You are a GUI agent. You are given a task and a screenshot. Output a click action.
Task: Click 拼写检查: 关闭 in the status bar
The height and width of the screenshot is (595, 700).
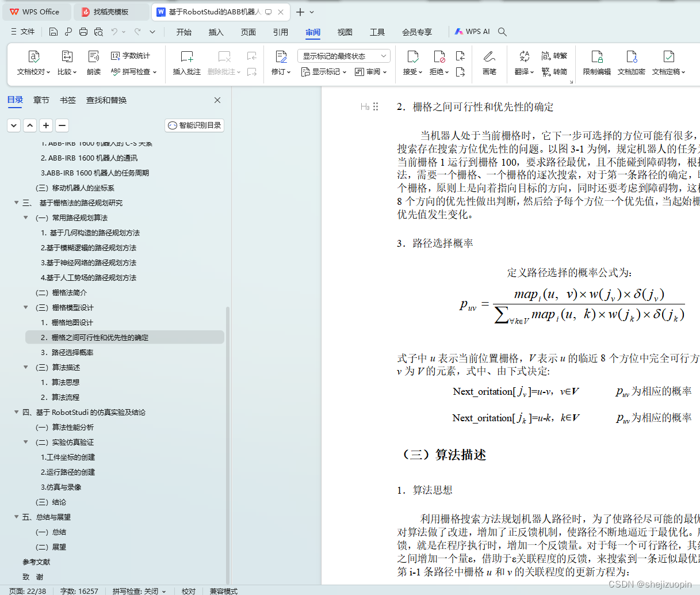coord(139,590)
